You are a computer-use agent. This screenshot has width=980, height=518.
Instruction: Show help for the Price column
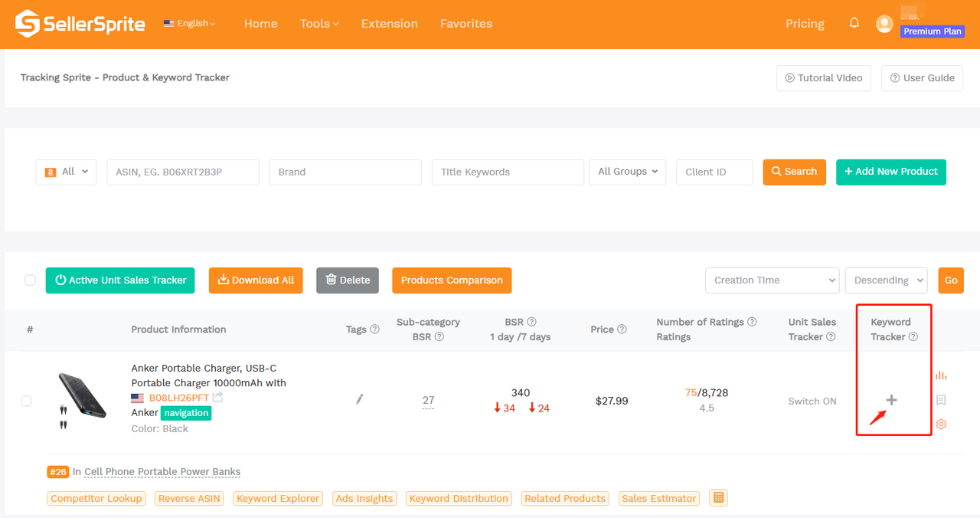click(622, 329)
